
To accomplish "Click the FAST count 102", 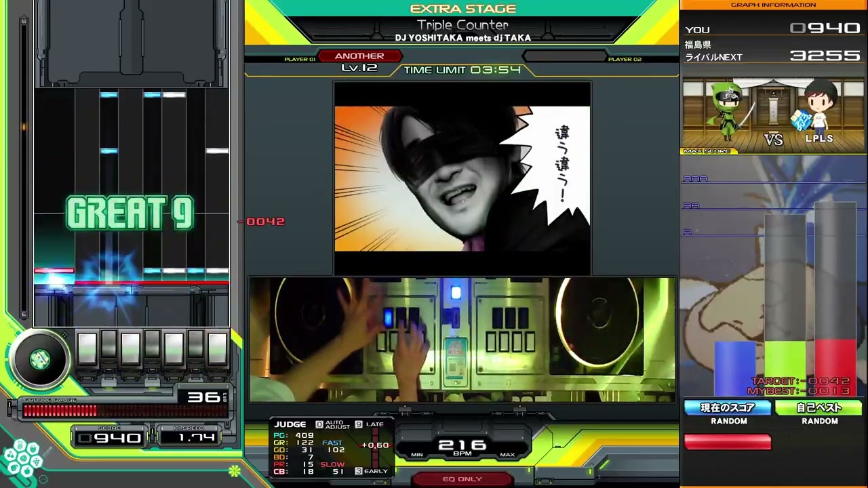I will click(336, 449).
